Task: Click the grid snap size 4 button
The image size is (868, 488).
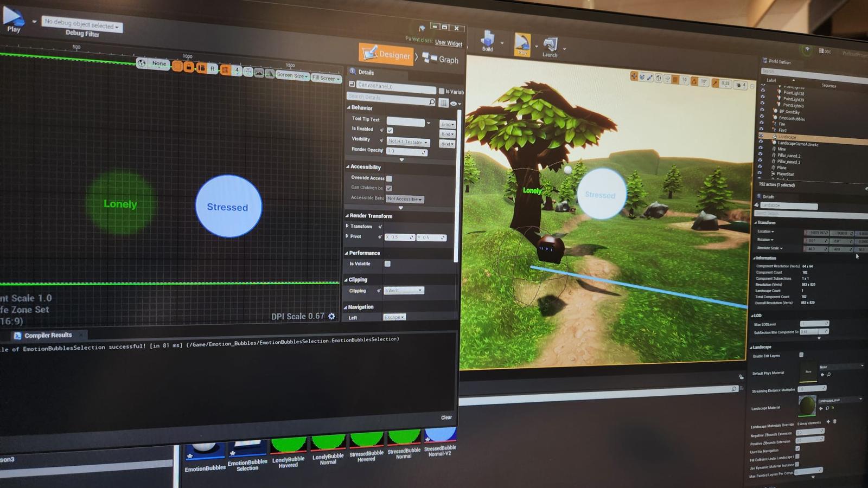Action: point(237,70)
